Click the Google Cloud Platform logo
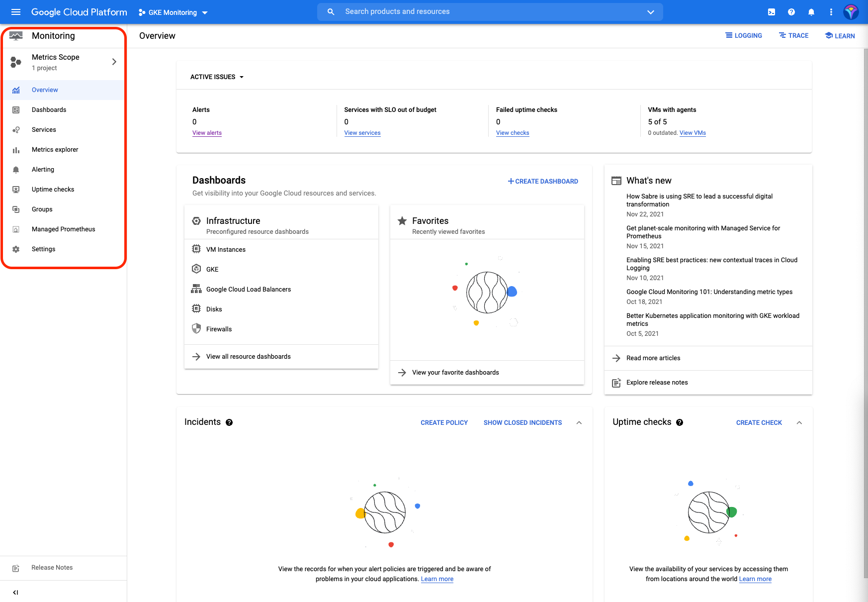The image size is (868, 602). point(79,12)
